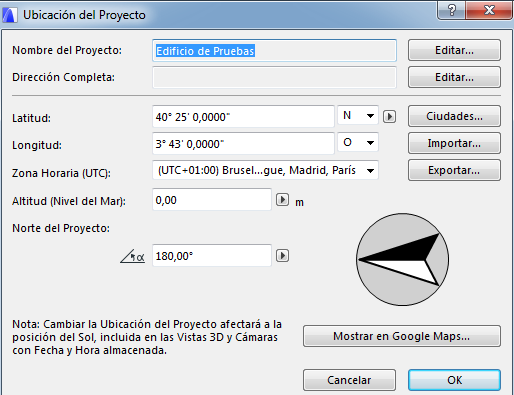Click the Longitud value field
This screenshot has width=514, height=395.
(243, 144)
